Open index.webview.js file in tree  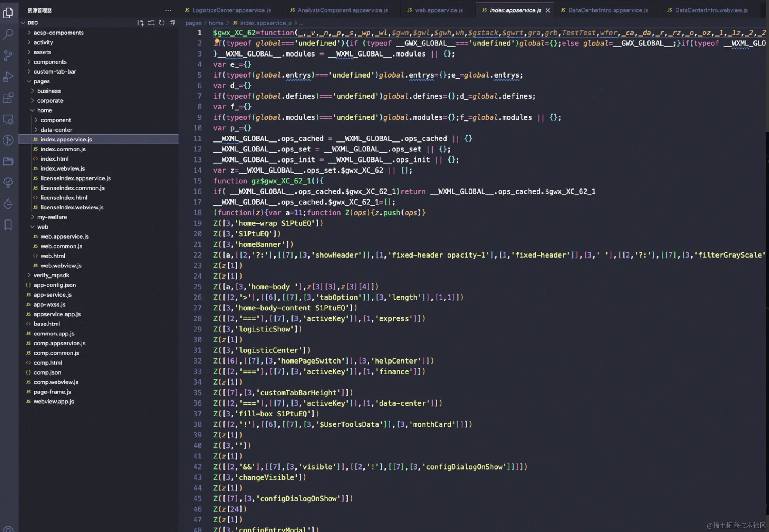click(62, 168)
